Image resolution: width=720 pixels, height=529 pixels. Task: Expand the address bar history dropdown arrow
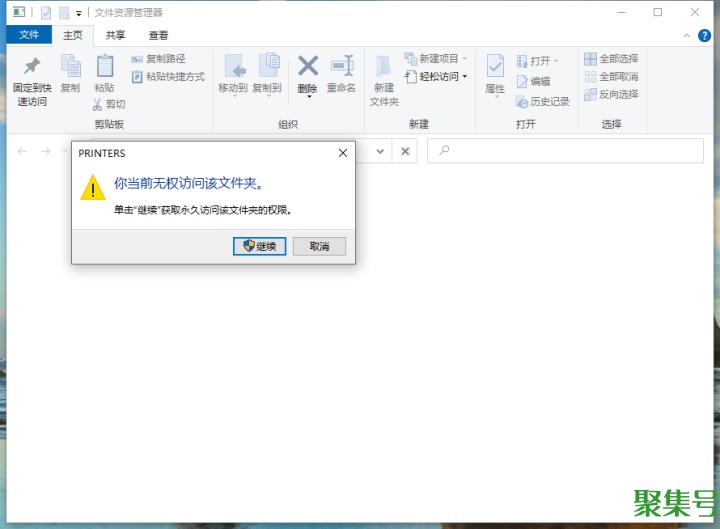[x=379, y=151]
